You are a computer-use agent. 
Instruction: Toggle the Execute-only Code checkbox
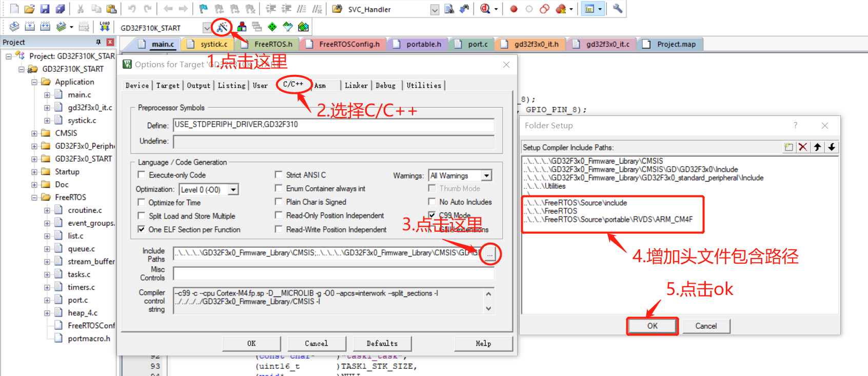tap(142, 175)
